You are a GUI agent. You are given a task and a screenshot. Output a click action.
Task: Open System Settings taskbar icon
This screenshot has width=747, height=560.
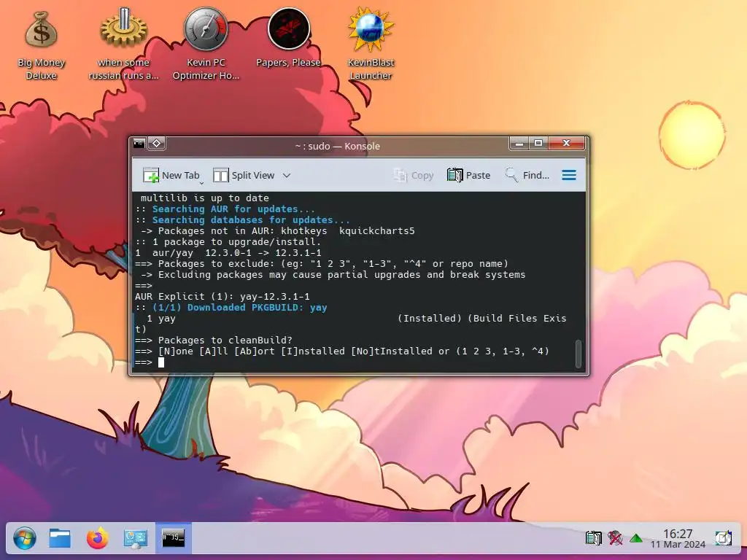tap(135, 539)
